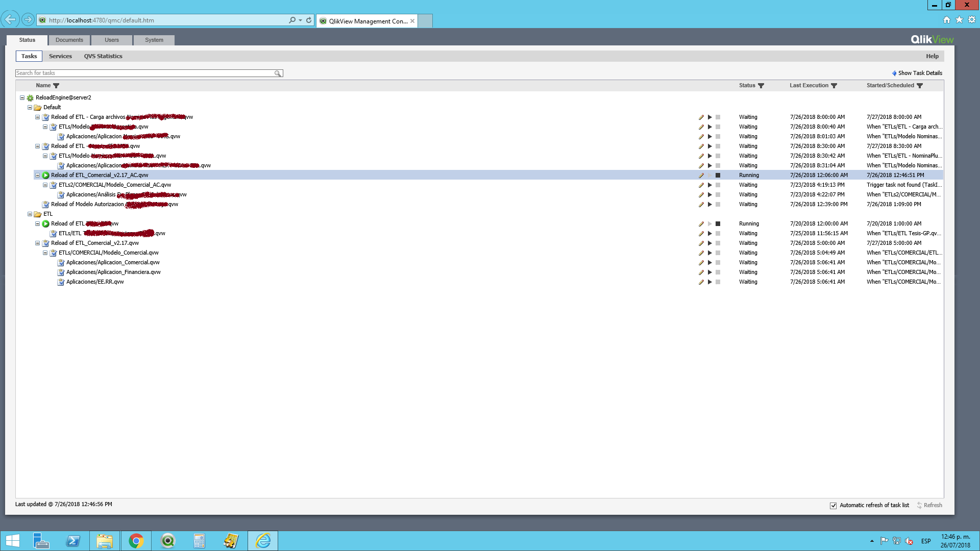Collapse ETLs/COMERCIAL/Modelo_Comercial.qvw node
980x551 pixels.
point(45,253)
